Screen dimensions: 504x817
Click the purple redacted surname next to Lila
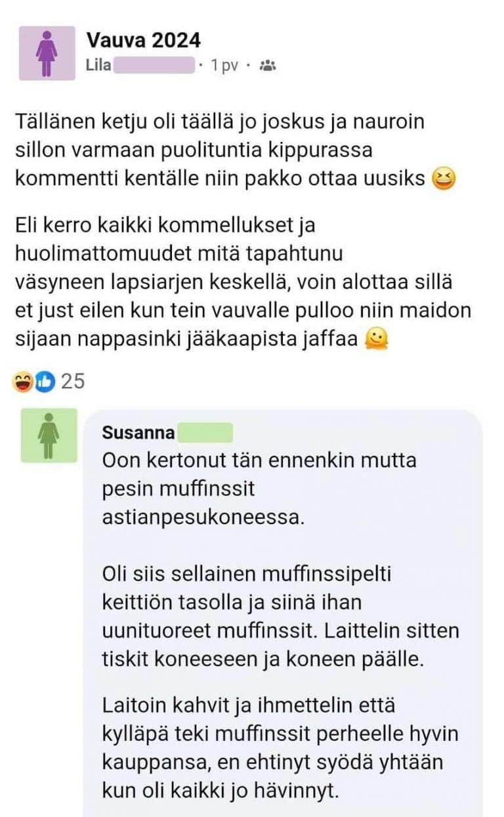tap(156, 66)
